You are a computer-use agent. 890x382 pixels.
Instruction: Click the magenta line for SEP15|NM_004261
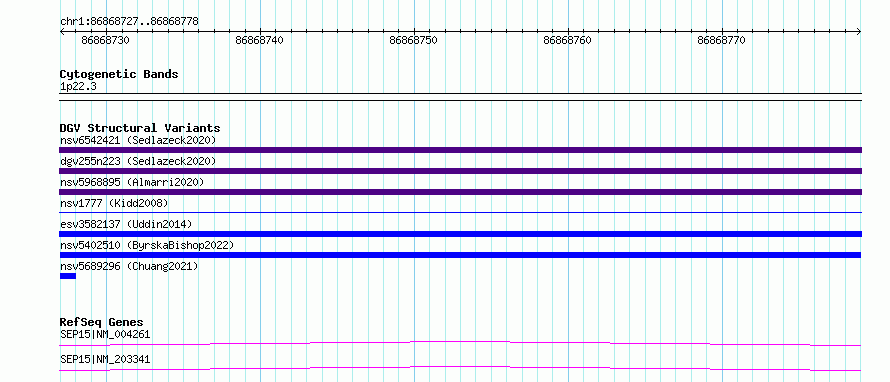pos(460,343)
